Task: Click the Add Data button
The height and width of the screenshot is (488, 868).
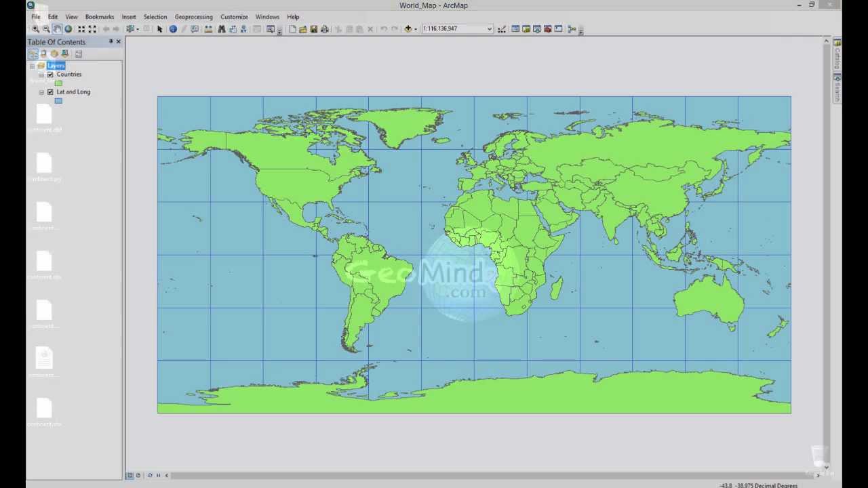Action: (408, 28)
